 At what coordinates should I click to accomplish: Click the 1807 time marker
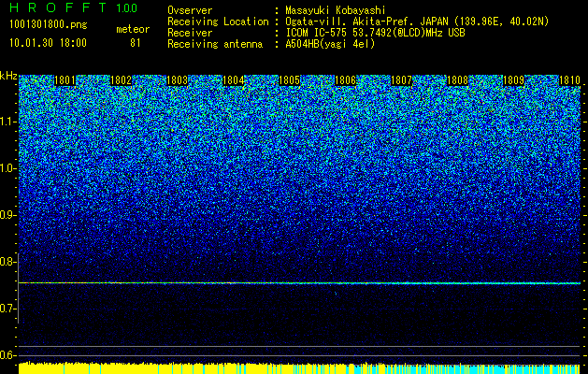click(x=402, y=80)
